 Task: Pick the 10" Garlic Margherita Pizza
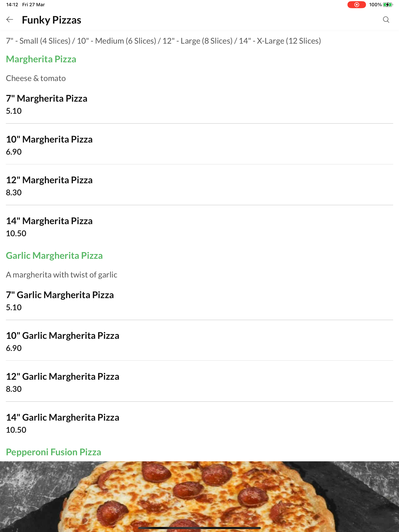pyautogui.click(x=199, y=341)
